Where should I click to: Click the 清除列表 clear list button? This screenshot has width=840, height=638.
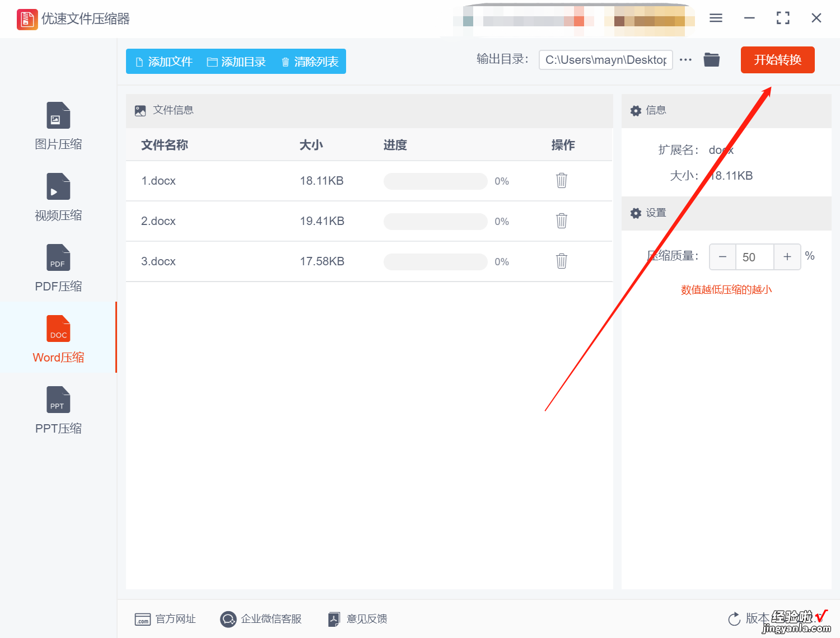(x=310, y=62)
